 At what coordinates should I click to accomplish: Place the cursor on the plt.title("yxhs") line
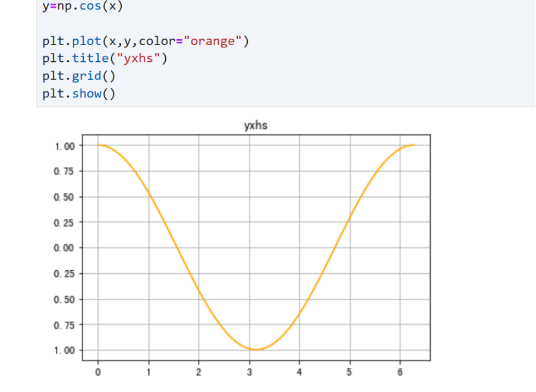(105, 58)
